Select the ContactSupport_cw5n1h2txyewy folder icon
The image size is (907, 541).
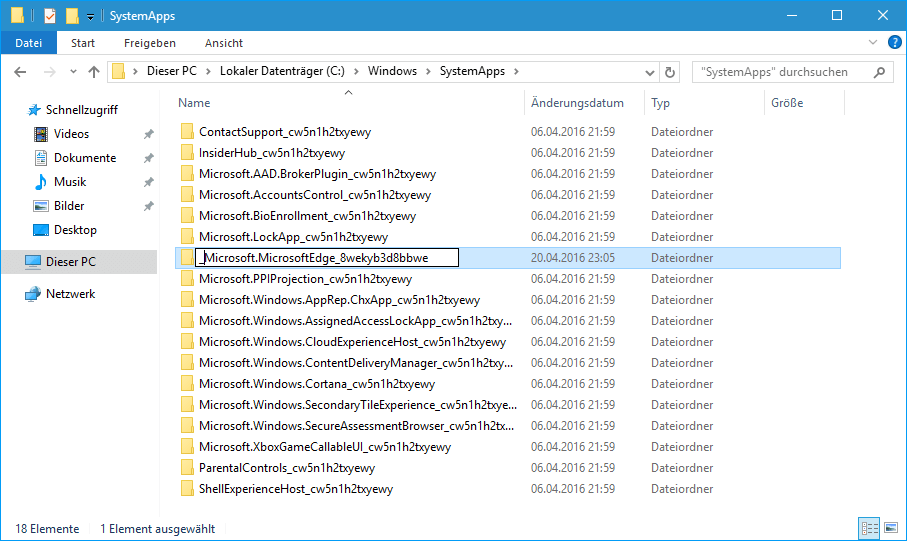click(187, 131)
